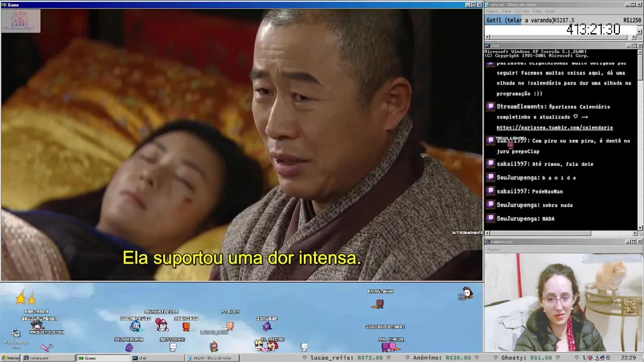This screenshot has height=362, width=644.
Task: Click the DOOABPAULO blue avatar
Action: coord(135,326)
